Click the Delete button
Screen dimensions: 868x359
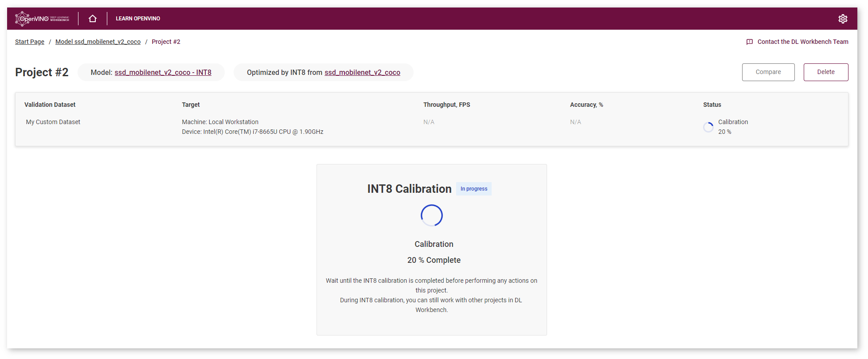click(826, 72)
